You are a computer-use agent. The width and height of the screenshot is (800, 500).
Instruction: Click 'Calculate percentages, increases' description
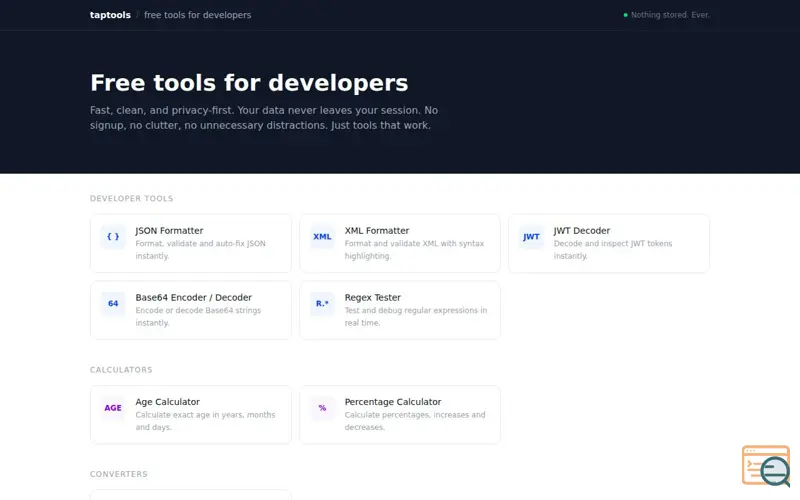[415, 421]
